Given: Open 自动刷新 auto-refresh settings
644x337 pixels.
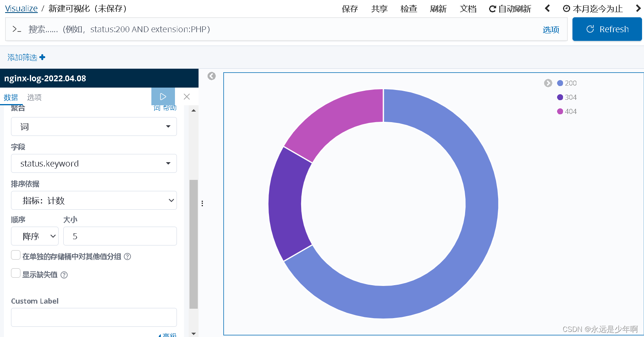Looking at the screenshot, I should pyautogui.click(x=510, y=9).
